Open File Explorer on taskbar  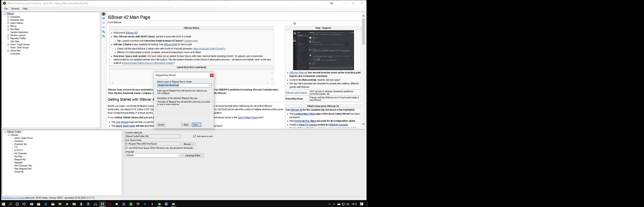tap(74, 204)
